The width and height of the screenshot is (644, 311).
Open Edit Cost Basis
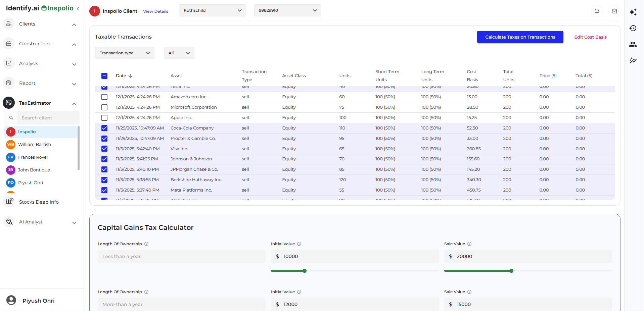[590, 37]
